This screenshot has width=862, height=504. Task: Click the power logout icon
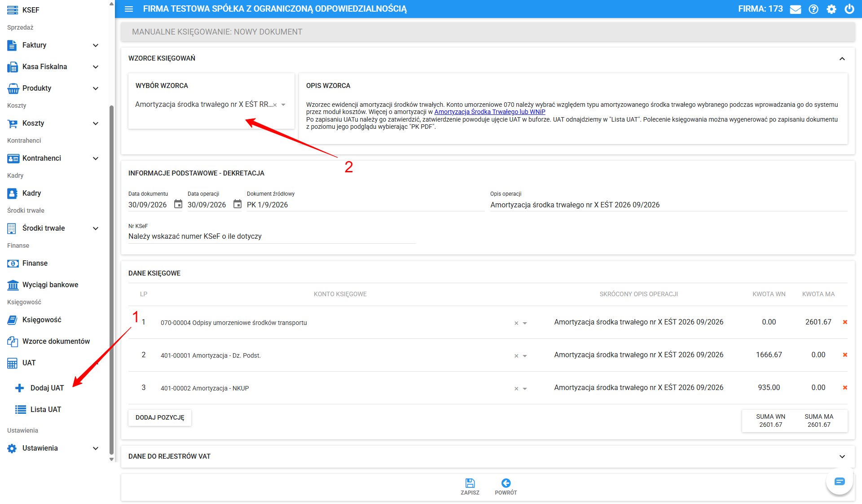tap(849, 9)
